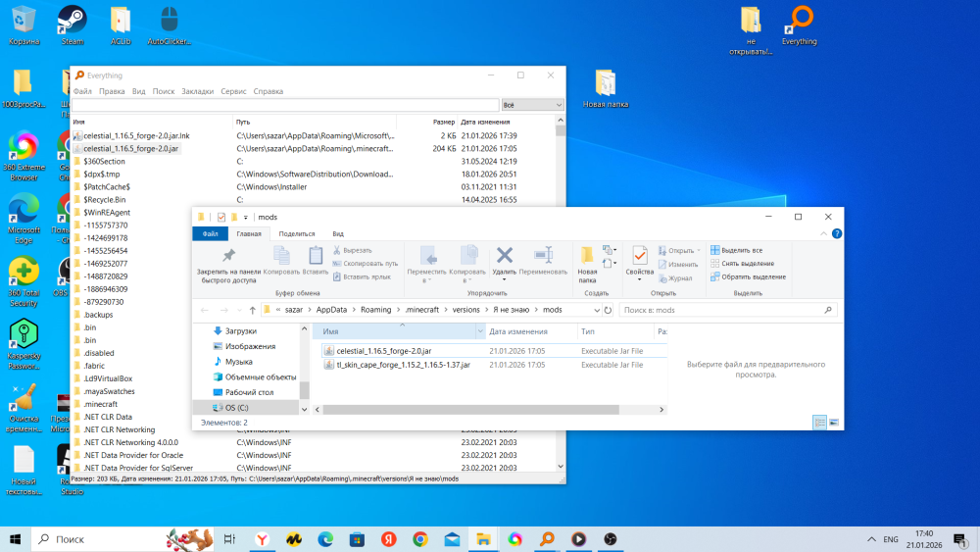Click the Refresh icon beside address bar
Screen dimensions: 980x552
[x=608, y=310]
